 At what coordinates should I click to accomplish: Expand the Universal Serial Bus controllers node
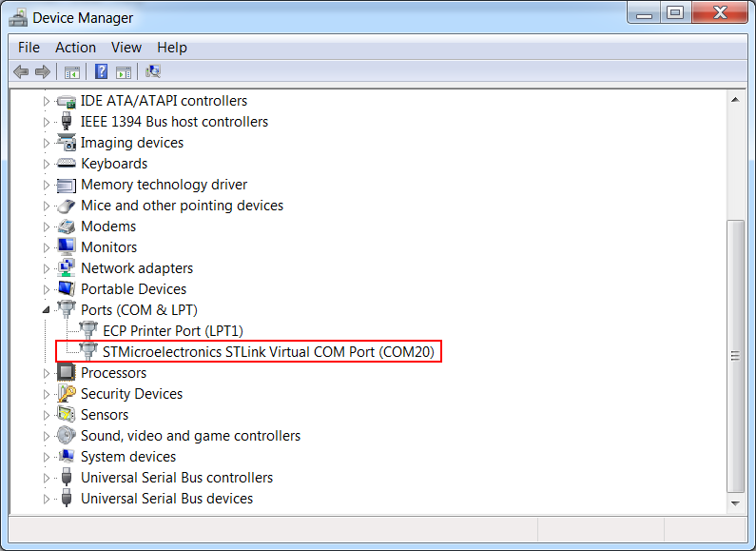[x=46, y=478]
